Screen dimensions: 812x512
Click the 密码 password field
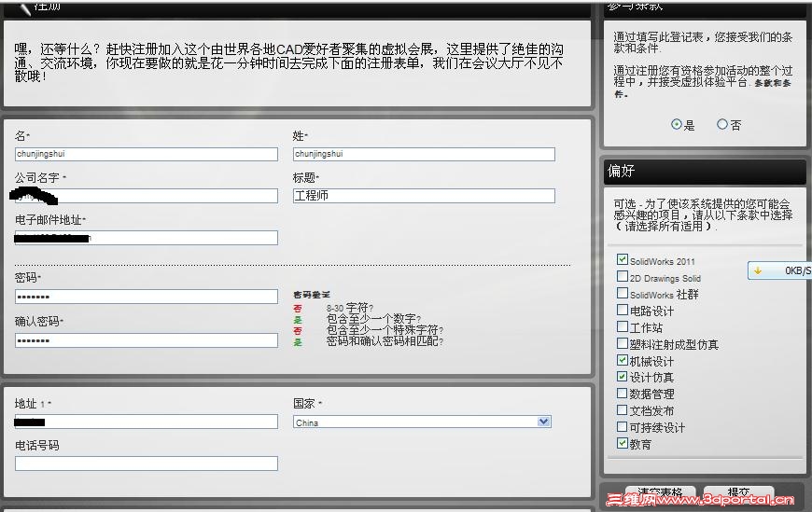pos(146,297)
